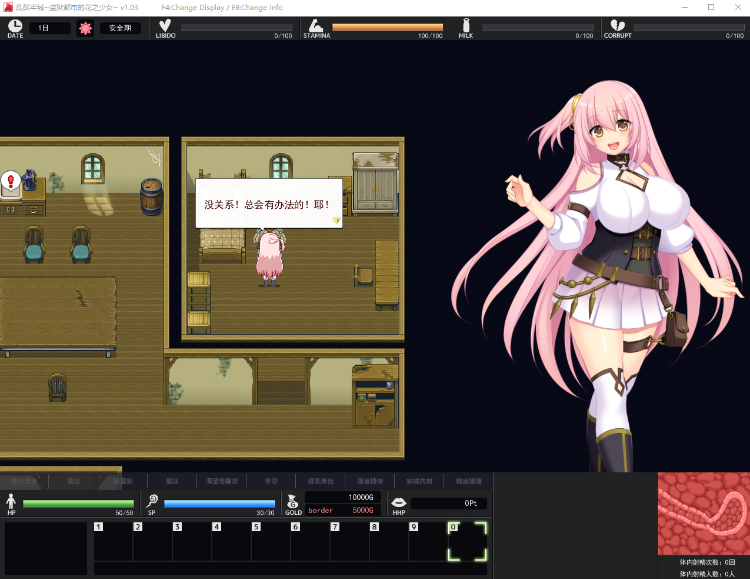The height and width of the screenshot is (579, 750).
Task: Click the blue SP gauge bar
Action: tap(220, 503)
